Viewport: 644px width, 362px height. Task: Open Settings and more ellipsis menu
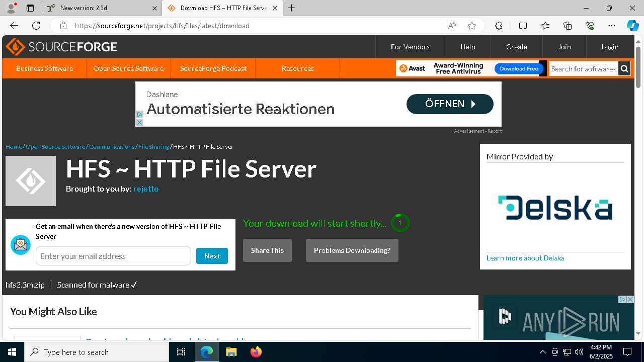click(612, 26)
